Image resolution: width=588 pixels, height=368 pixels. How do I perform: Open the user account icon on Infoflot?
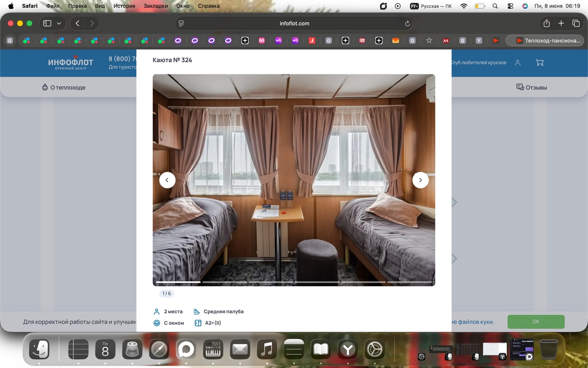click(x=517, y=63)
